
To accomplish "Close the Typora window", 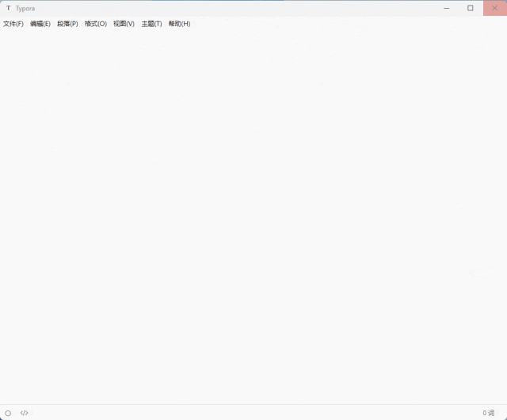I will 494,8.
